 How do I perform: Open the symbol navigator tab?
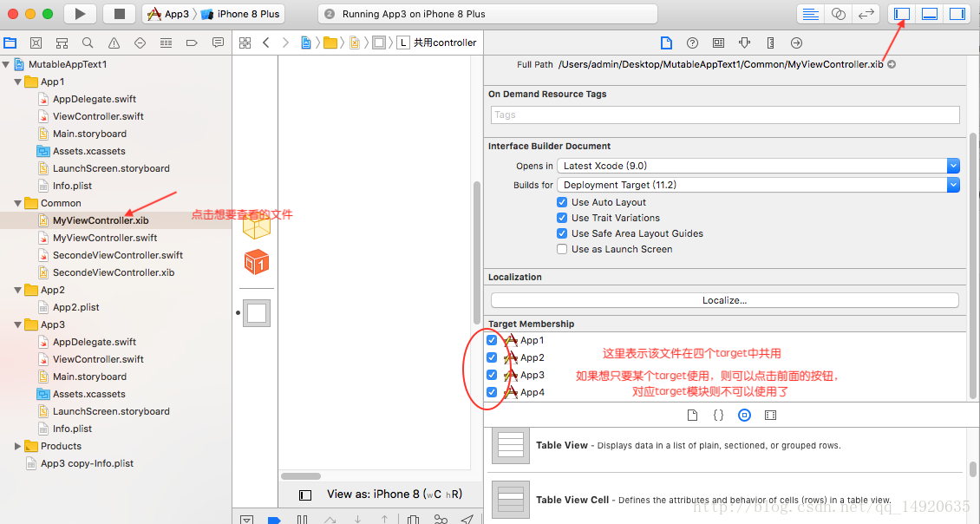62,43
